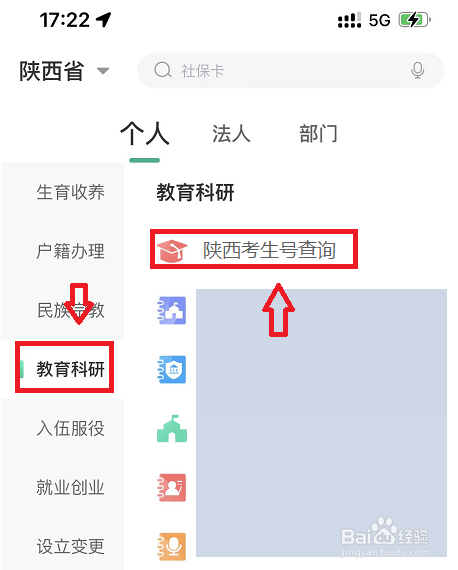Tap the purple school notebook icon
The height and width of the screenshot is (570, 458).
(172, 310)
